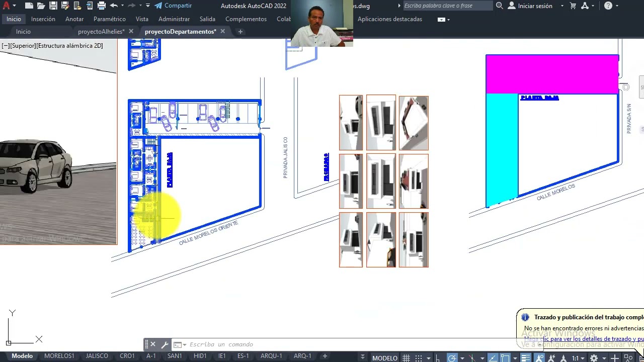This screenshot has width=644, height=362.
Task: Open the Paramétrico ribbon tab
Action: 110,19
